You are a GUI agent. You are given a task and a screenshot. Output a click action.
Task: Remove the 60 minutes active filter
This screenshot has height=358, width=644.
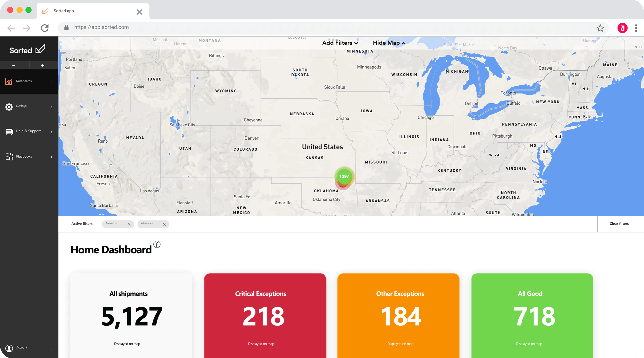click(x=164, y=223)
